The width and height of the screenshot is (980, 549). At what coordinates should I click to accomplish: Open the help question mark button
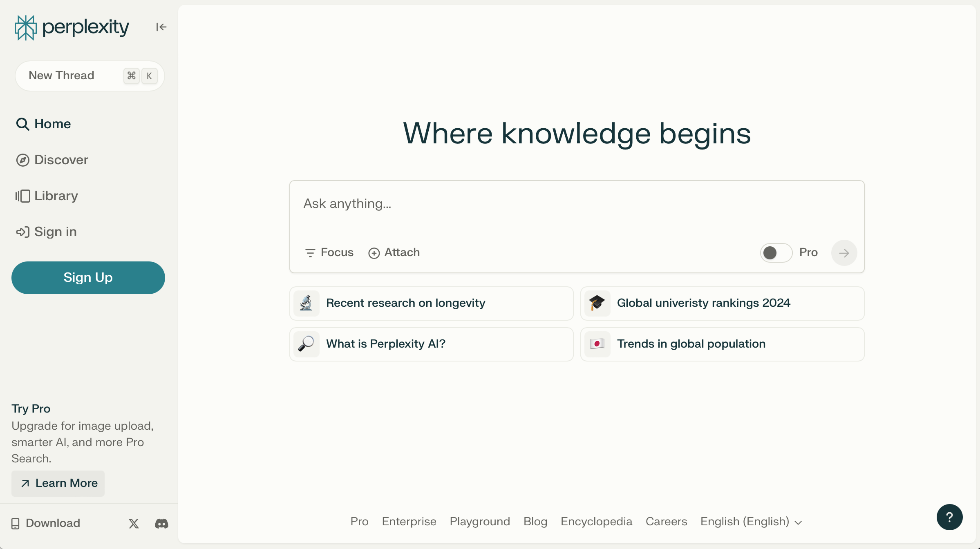coord(949,517)
